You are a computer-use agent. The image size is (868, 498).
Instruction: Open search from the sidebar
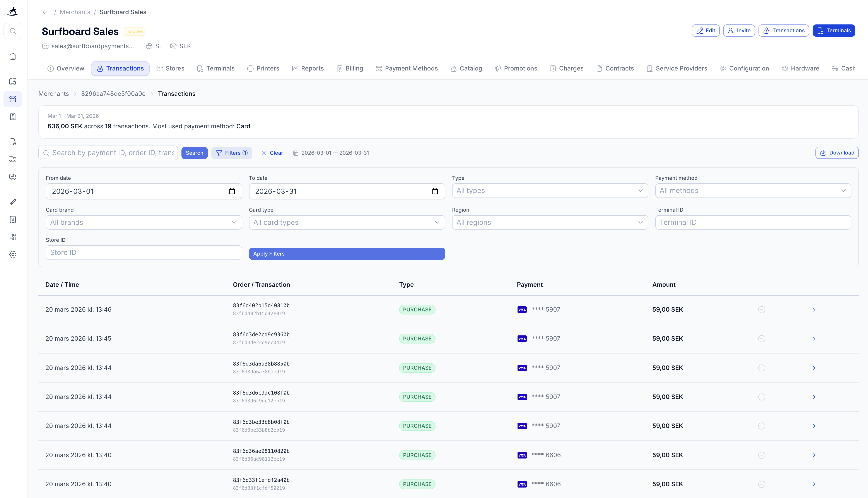(13, 31)
